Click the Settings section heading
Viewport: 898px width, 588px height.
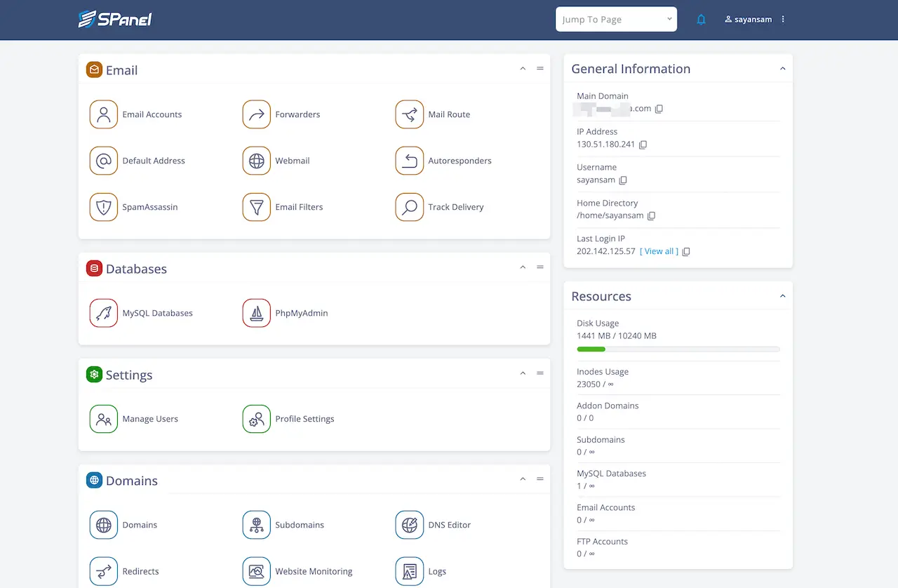(129, 375)
